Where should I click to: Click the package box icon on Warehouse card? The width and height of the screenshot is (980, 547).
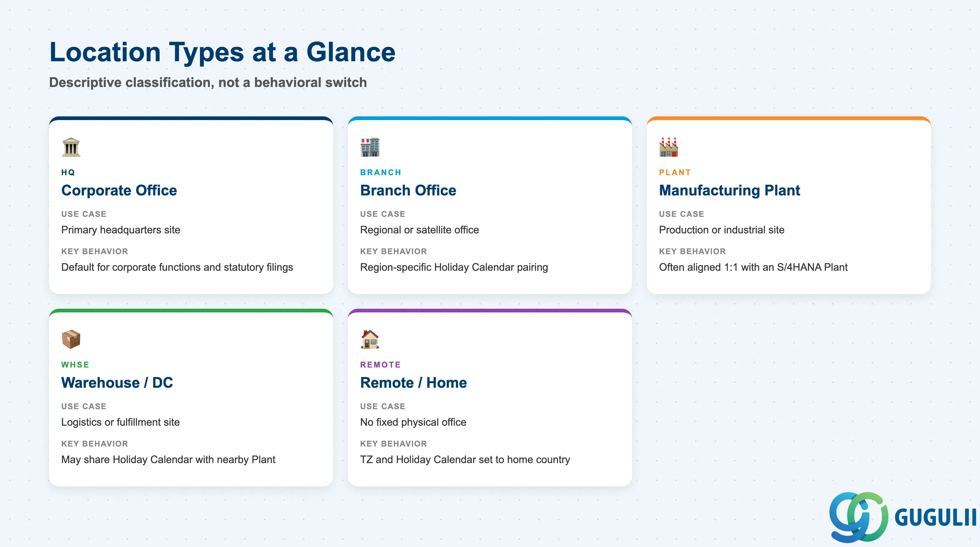point(71,339)
